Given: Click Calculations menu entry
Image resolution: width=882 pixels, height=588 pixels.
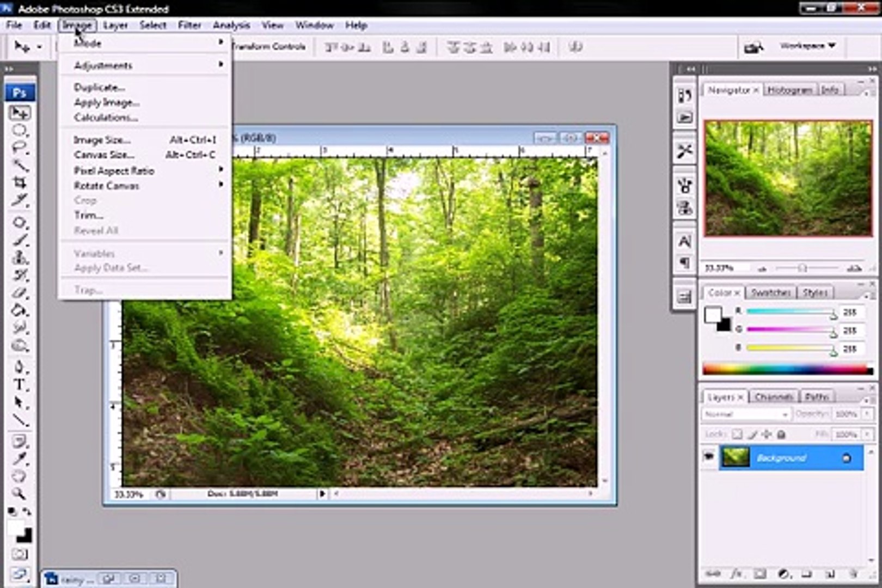Looking at the screenshot, I should click(x=145, y=117).
